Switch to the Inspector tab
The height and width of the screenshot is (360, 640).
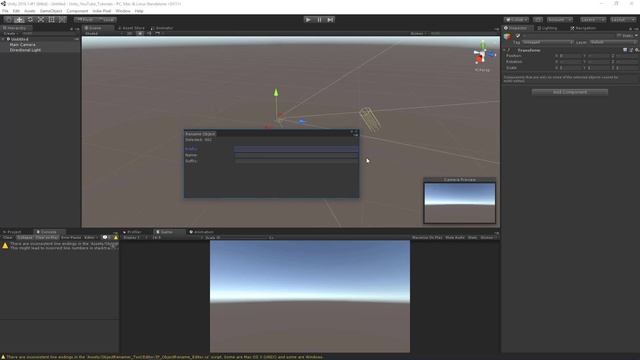pos(518,28)
